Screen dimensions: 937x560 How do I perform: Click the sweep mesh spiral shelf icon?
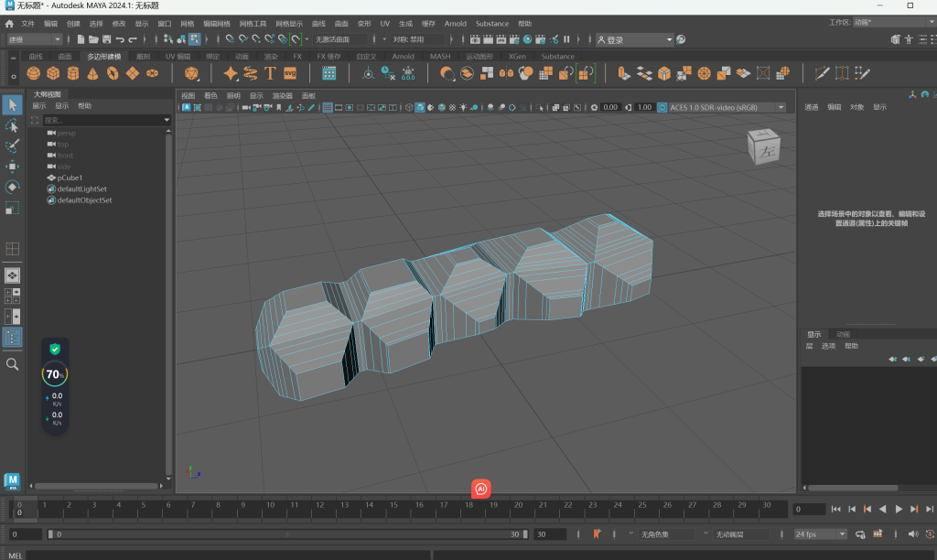click(251, 73)
